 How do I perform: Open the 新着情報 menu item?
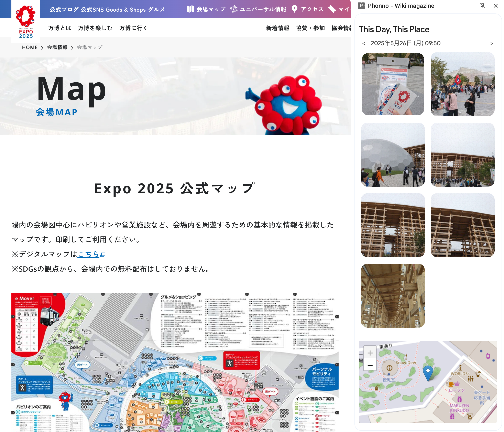pyautogui.click(x=277, y=28)
